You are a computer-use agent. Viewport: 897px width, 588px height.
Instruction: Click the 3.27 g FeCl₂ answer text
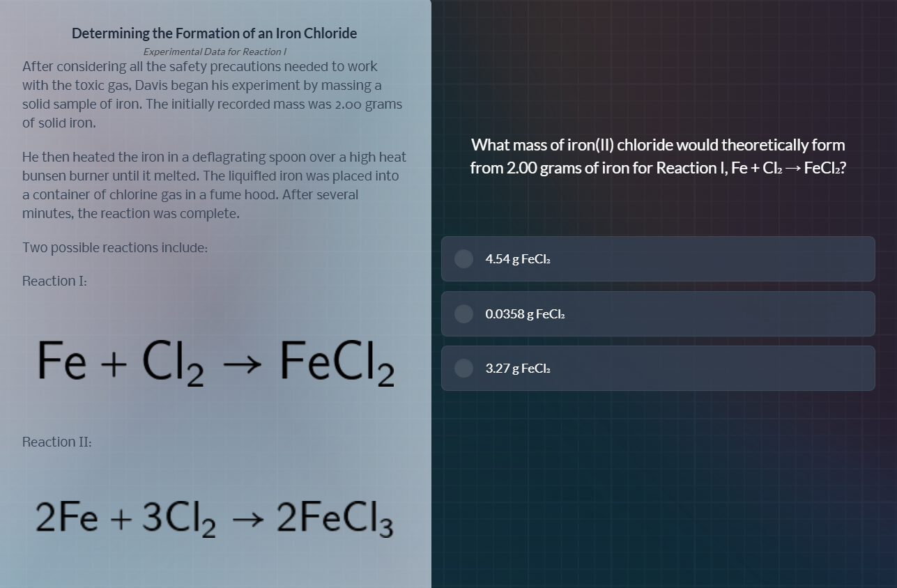pos(518,369)
